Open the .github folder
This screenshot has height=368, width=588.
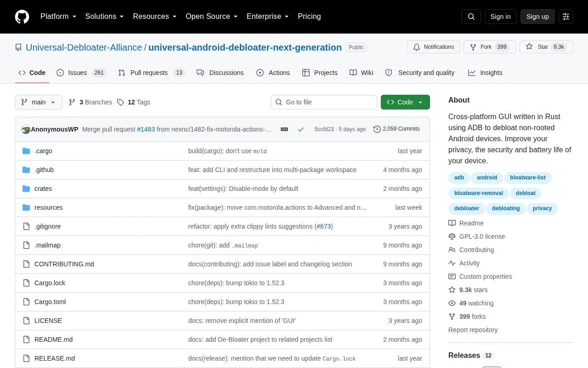[44, 170]
